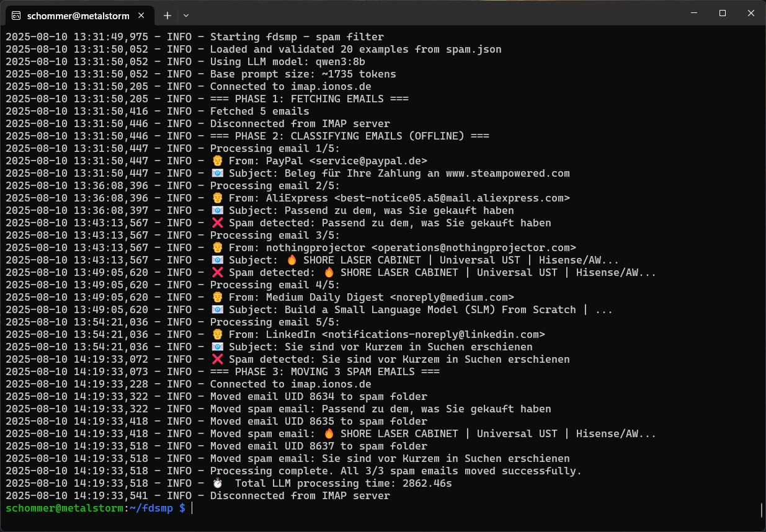Screen dimensions: 766x532
Task: Click '=== PHASE 1: FETCHING EMAILS ==='
Action: tap(310, 99)
